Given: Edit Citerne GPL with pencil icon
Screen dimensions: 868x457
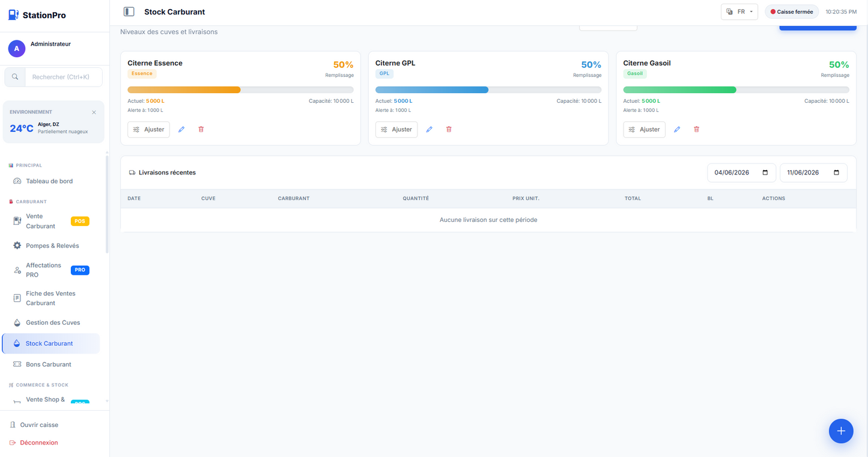Looking at the screenshot, I should click(429, 129).
